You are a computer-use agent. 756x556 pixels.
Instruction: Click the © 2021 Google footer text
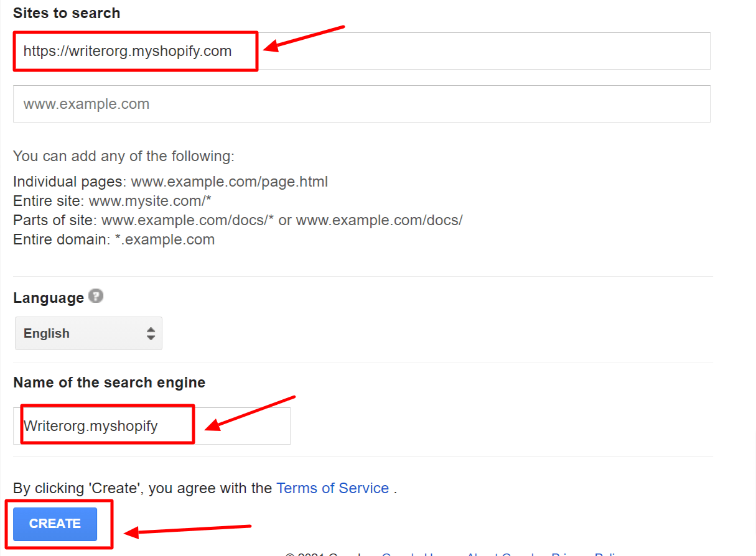click(x=324, y=554)
